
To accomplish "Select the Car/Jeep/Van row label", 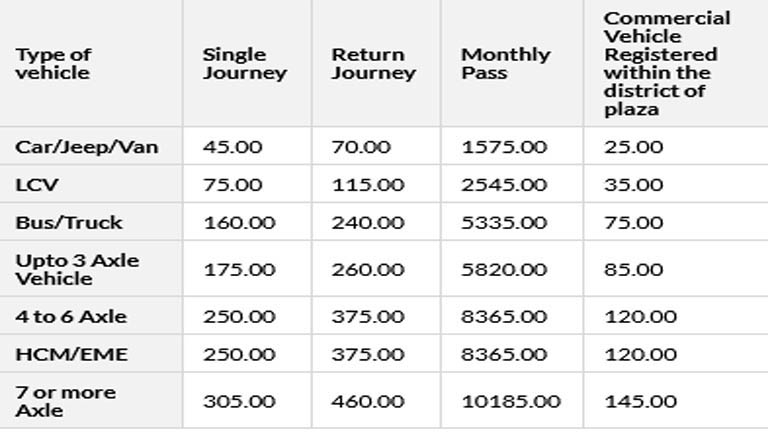I will pyautogui.click(x=87, y=147).
